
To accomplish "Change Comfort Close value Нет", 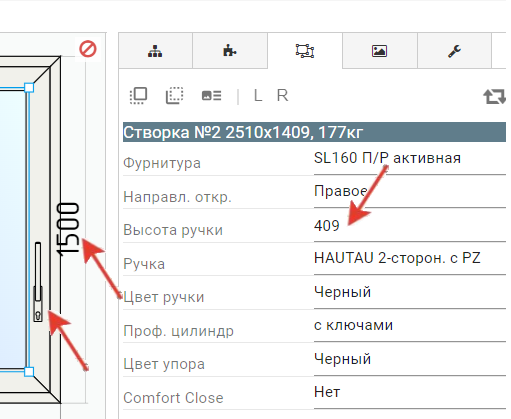I will click(x=410, y=392).
